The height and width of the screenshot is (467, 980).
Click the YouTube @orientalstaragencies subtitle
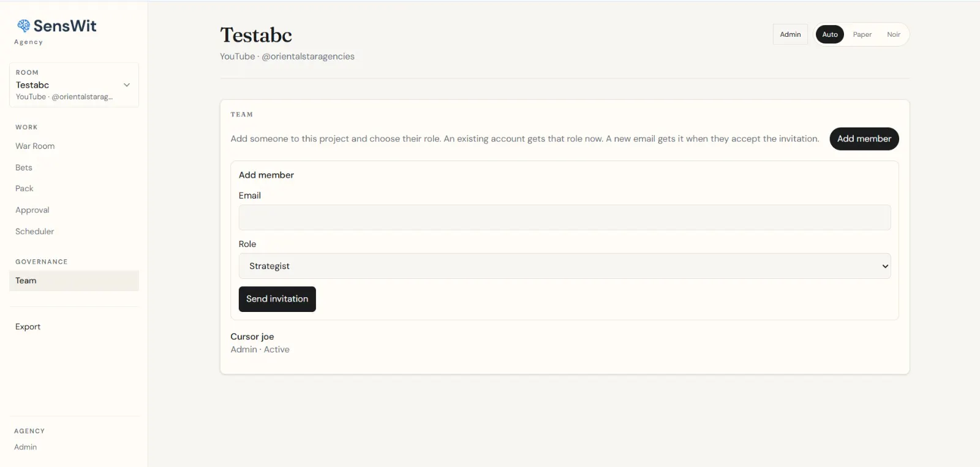click(287, 56)
